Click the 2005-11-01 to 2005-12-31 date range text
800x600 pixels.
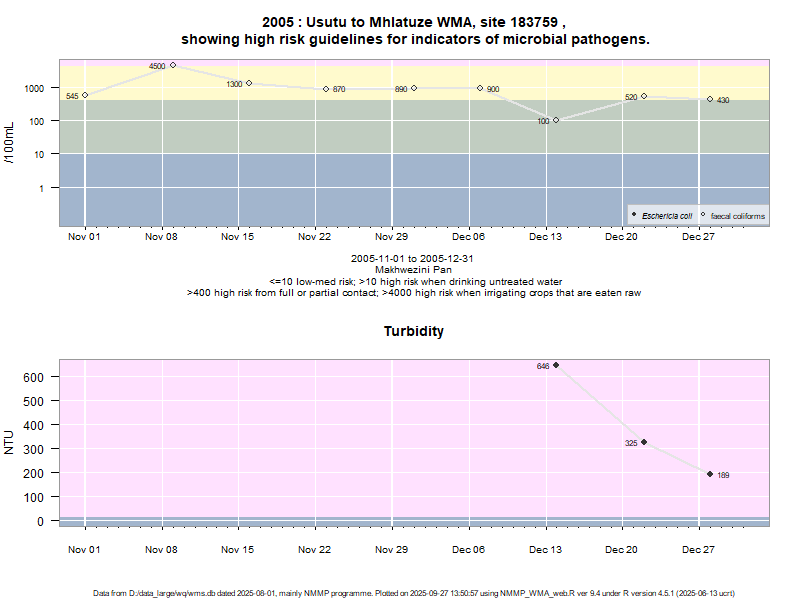click(412, 258)
